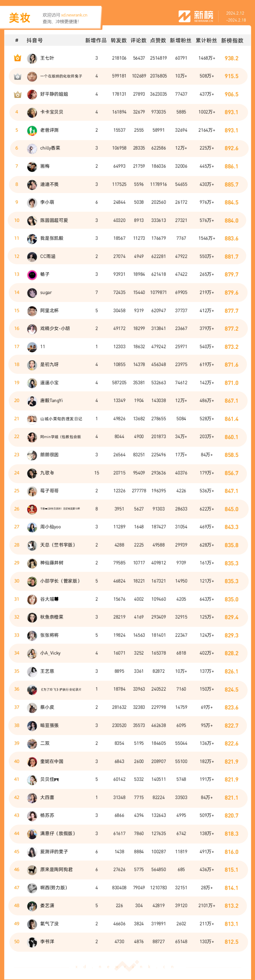This screenshot has height=980, width=255.
Task: Select the 新榜指数 column header
Action: [x=232, y=40]
